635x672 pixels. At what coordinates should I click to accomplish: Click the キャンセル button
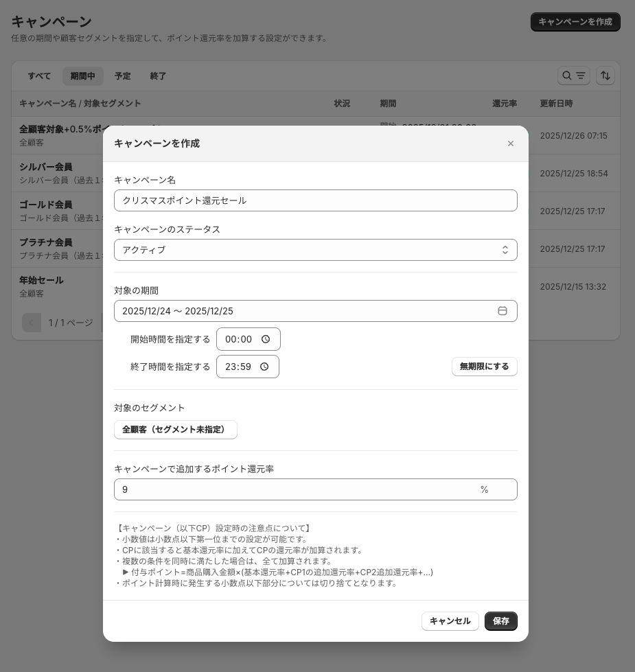coord(450,621)
